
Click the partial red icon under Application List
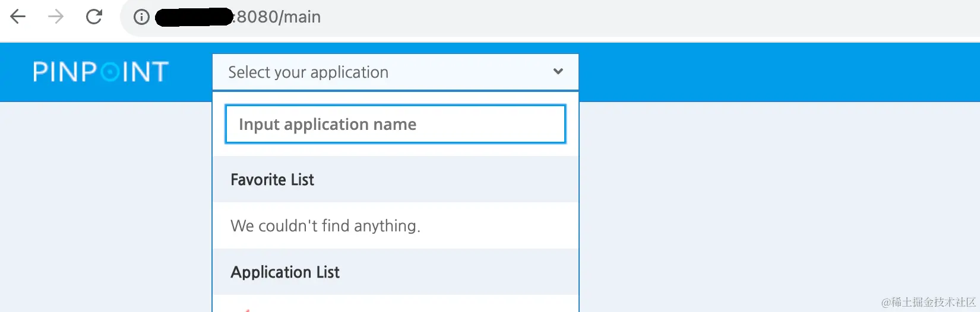pyautogui.click(x=247, y=310)
